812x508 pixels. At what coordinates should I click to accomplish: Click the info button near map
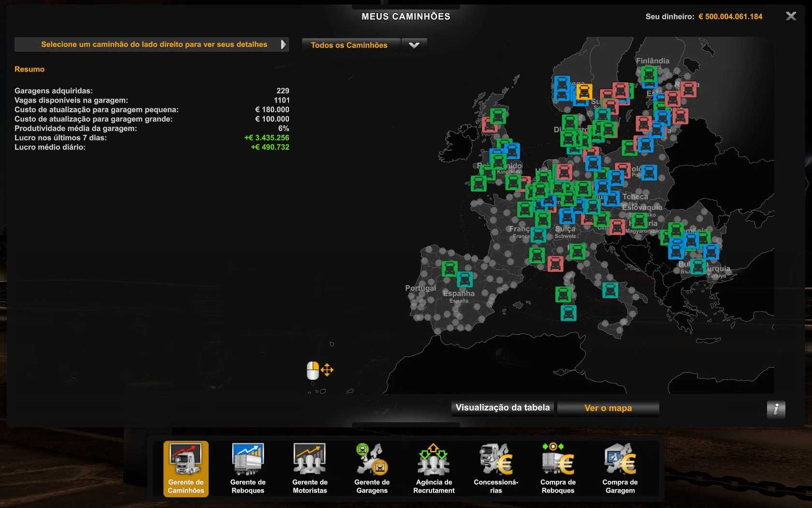[776, 409]
